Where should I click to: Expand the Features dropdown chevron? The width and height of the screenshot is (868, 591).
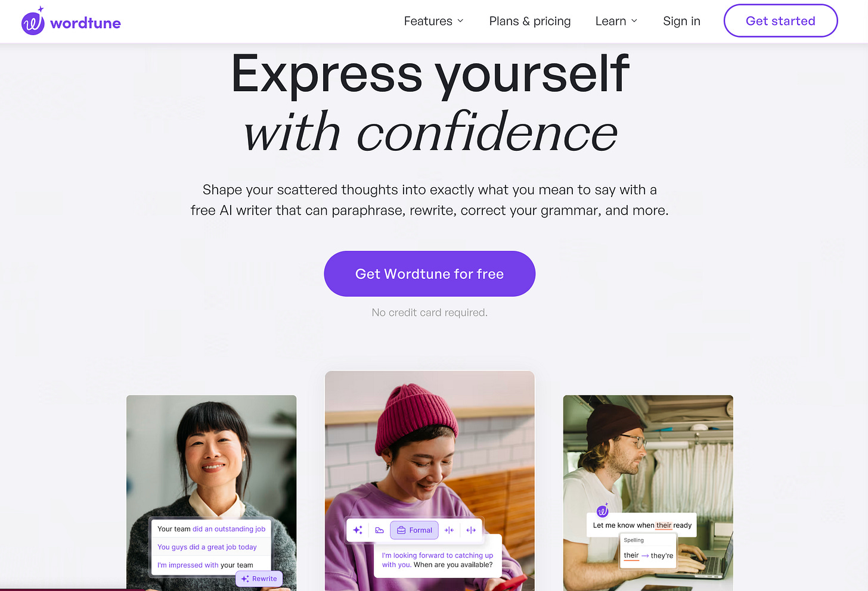point(460,21)
